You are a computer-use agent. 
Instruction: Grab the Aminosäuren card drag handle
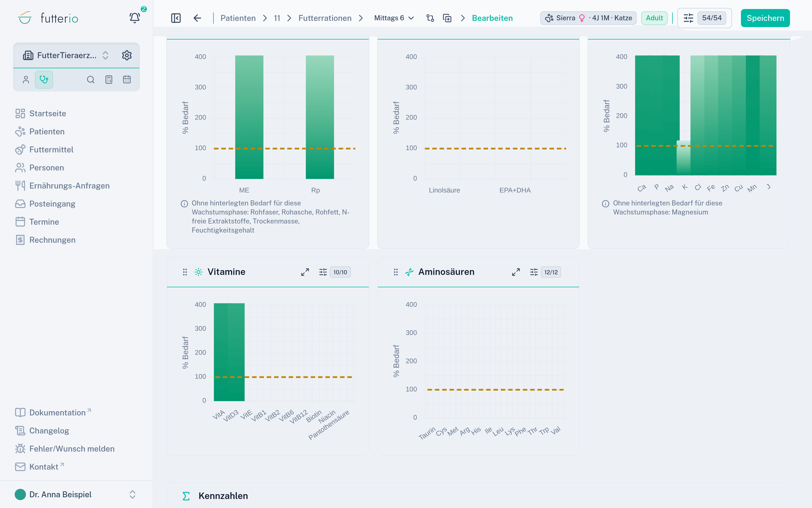pyautogui.click(x=396, y=272)
